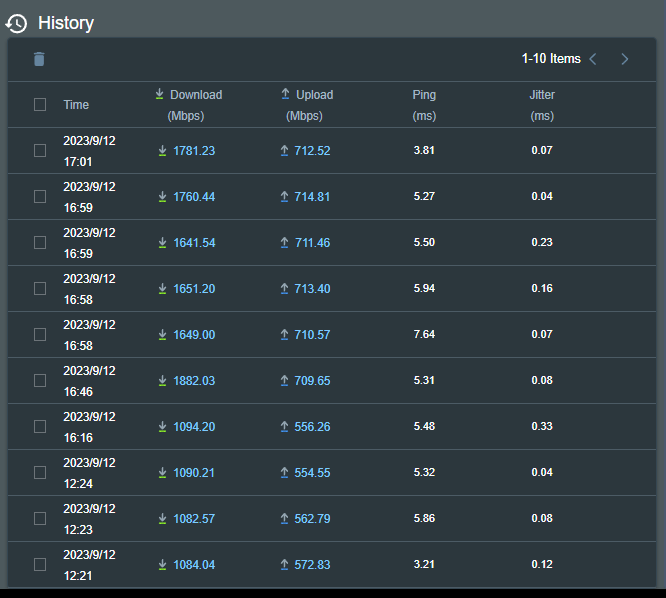Click upload icon beside 713.40
Screen dimensions: 666x598
[x=284, y=289]
